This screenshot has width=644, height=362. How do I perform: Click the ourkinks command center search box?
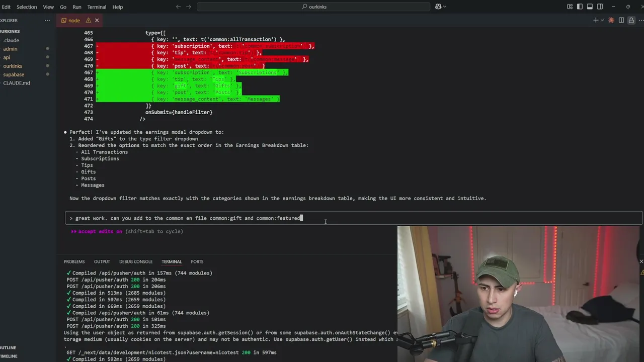313,7
